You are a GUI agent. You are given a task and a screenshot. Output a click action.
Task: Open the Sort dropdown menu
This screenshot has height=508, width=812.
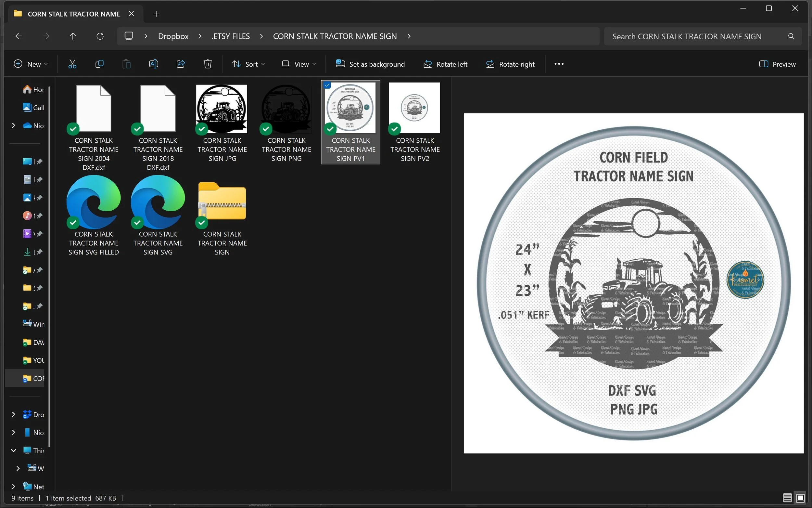(x=248, y=64)
